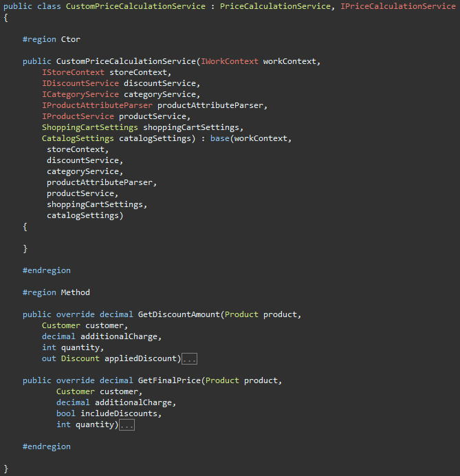Viewport: 460px width, 476px height.
Task: Click catalogSettings) closing argument in base call
Action: 85,215
